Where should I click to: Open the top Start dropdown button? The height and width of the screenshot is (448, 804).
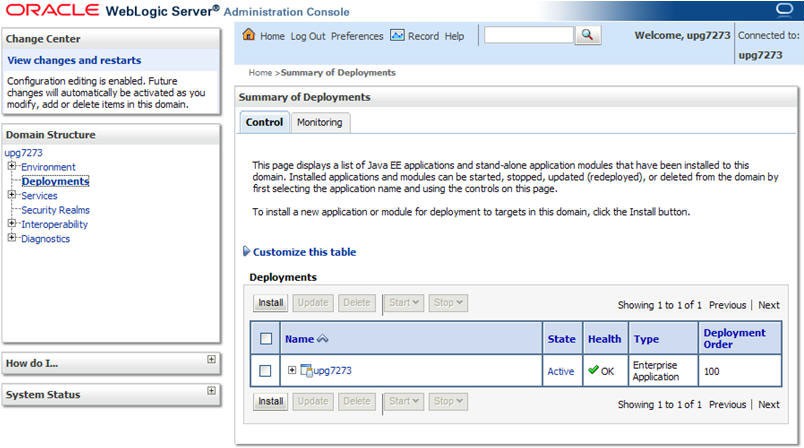point(404,303)
